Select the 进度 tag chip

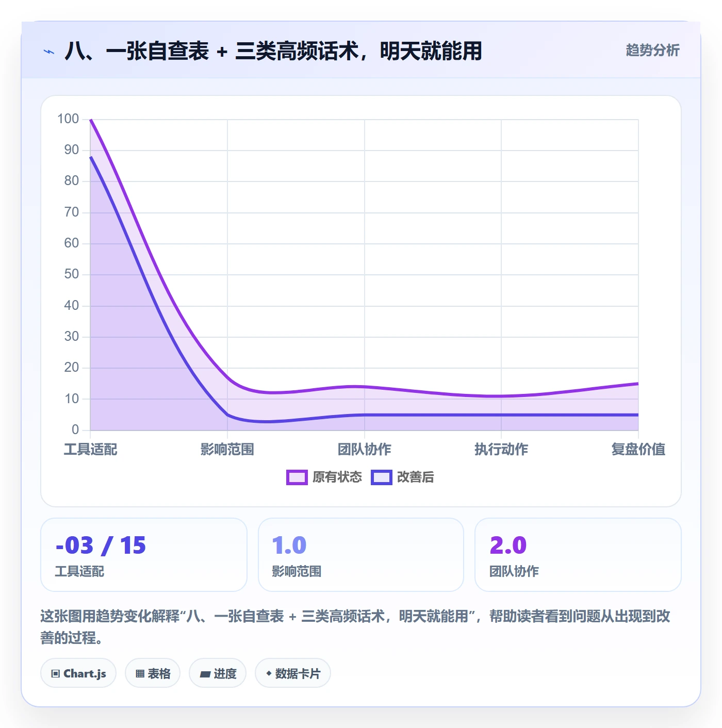click(x=218, y=673)
